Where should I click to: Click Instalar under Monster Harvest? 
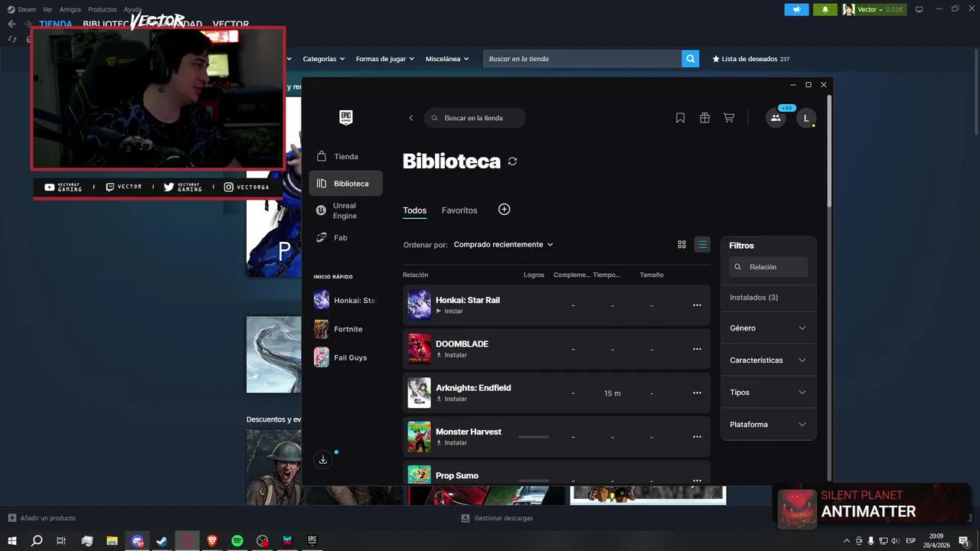451,443
